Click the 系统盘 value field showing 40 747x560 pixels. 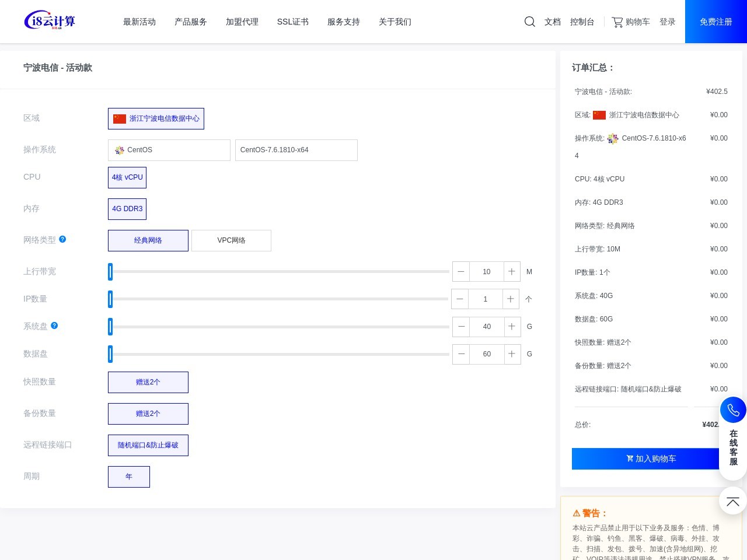point(487,326)
